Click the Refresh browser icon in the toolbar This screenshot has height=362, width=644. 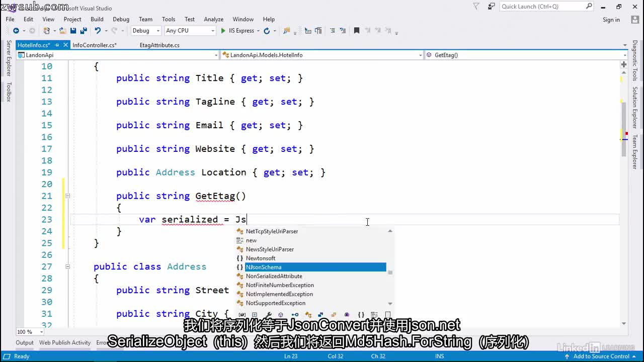pos(267,31)
